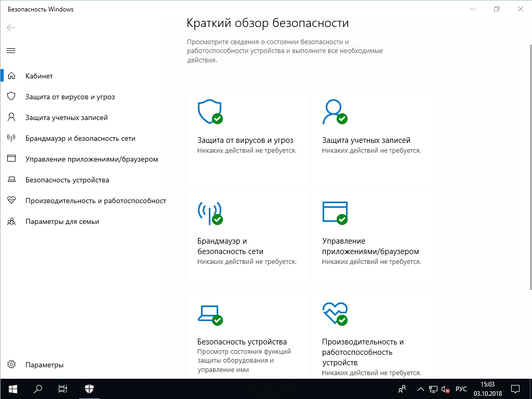The height and width of the screenshot is (399, 532).
Task: Click the heart health icon in sidebar
Action: click(x=11, y=200)
